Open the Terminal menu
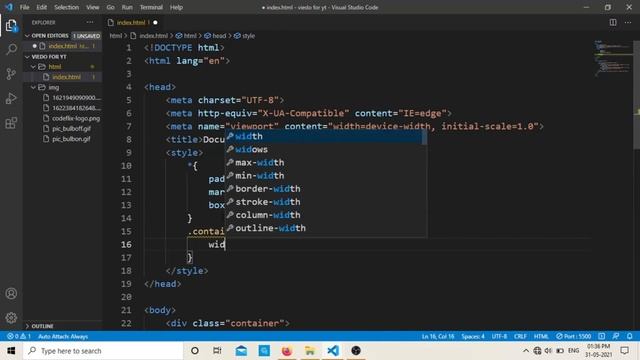 pyautogui.click(x=151, y=7)
